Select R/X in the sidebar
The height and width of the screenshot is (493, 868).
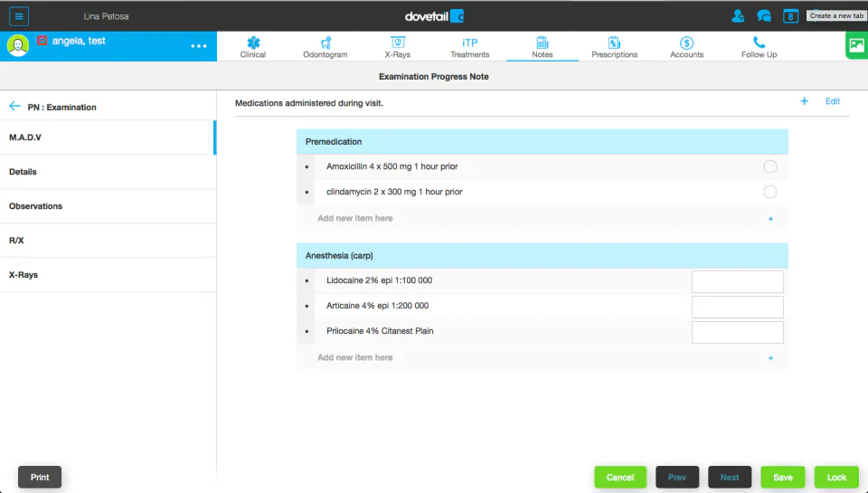click(108, 241)
